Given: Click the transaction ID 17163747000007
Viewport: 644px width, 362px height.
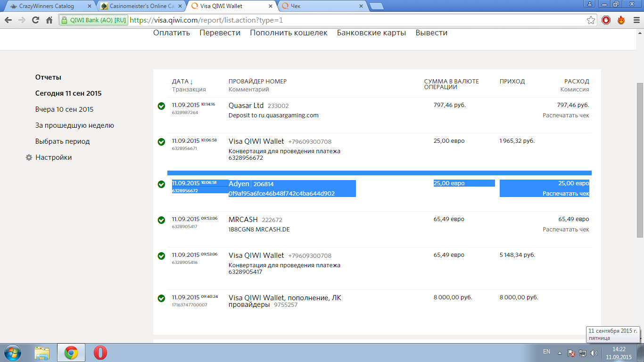Looking at the screenshot, I should [190, 305].
